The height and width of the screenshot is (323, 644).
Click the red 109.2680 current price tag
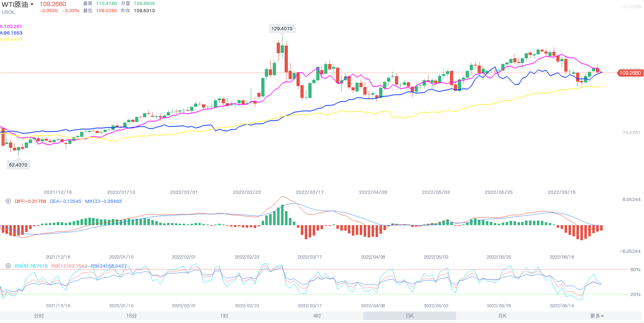(630, 73)
